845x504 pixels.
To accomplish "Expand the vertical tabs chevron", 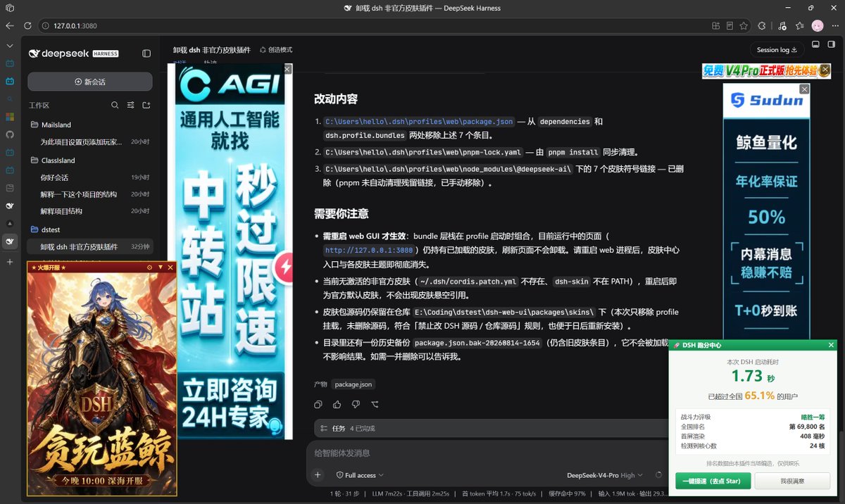I will (10, 45).
